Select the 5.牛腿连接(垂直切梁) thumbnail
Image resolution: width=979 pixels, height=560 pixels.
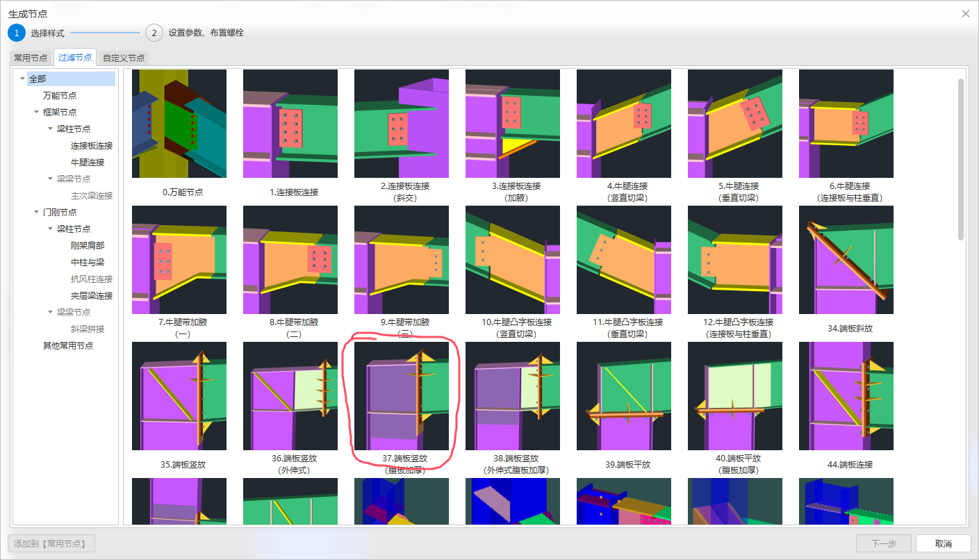735,124
